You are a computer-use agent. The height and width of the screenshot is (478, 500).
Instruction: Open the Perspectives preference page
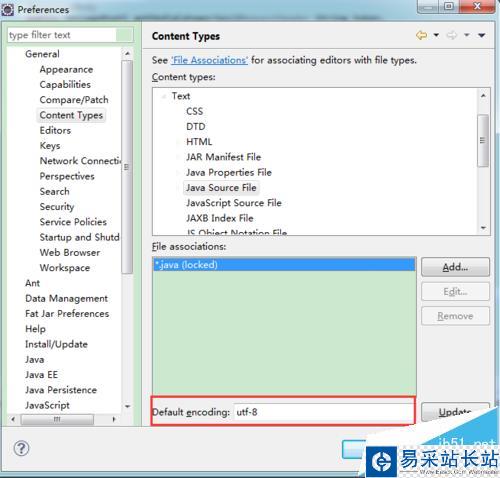click(x=67, y=176)
